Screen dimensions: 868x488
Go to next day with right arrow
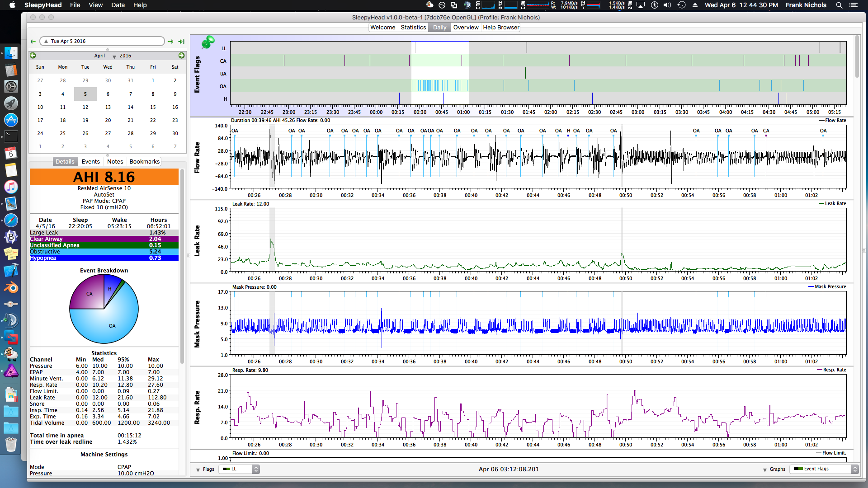click(170, 41)
